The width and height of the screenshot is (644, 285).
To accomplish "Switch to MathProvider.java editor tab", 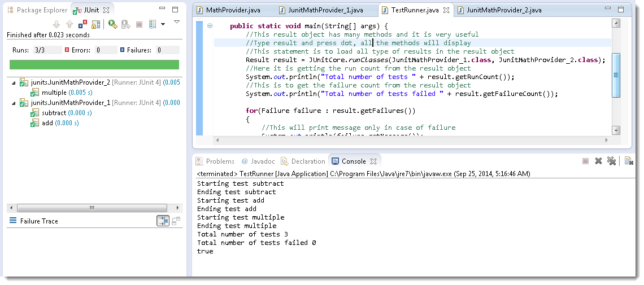I will pos(228,10).
